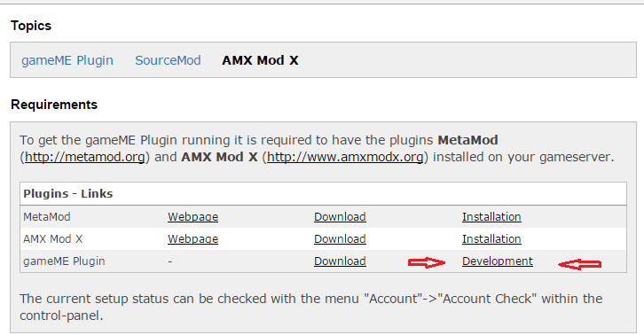Open MetaMod Installation link
Screen dimensions: 644x335
pos(491,217)
